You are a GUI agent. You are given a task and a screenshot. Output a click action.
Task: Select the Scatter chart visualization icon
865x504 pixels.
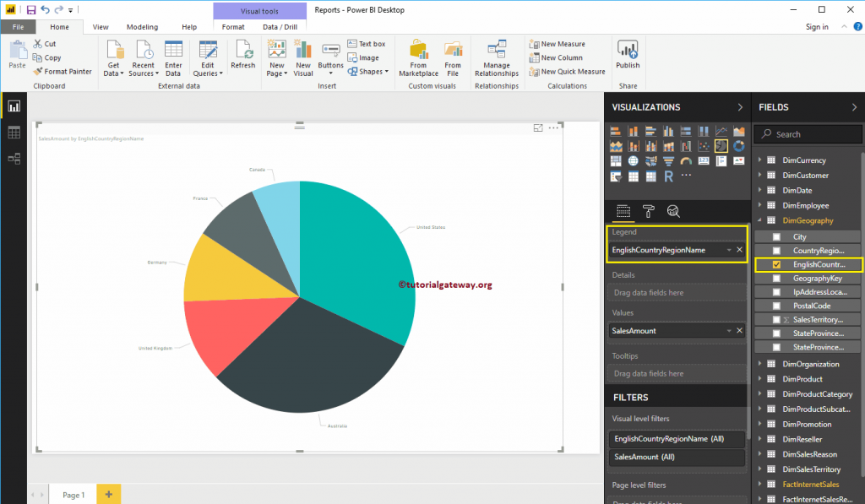coord(702,145)
